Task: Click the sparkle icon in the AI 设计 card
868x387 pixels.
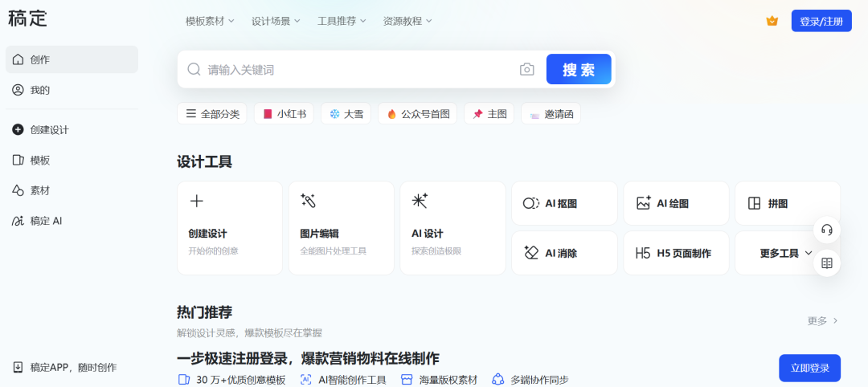Action: point(420,201)
